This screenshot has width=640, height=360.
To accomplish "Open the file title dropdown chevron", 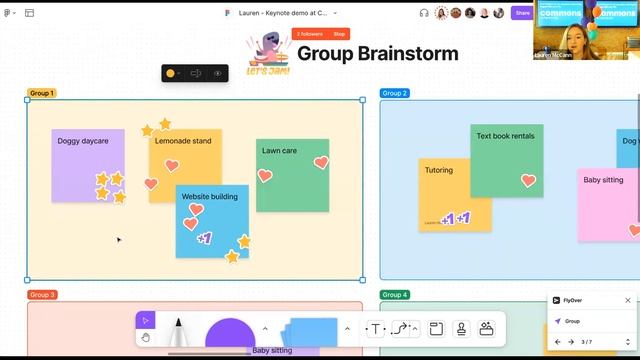I will tap(335, 13).
